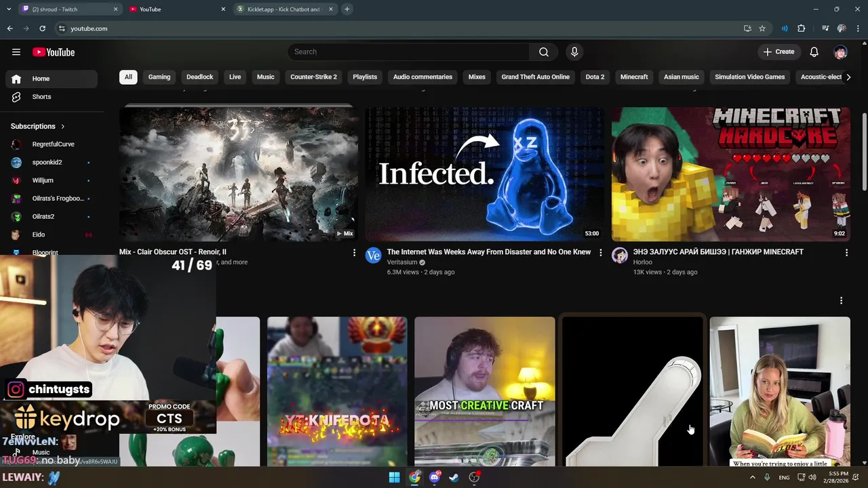Open the Minecraft Hardcore video thumbnail
Viewport: 868px width, 488px height.
[730, 174]
